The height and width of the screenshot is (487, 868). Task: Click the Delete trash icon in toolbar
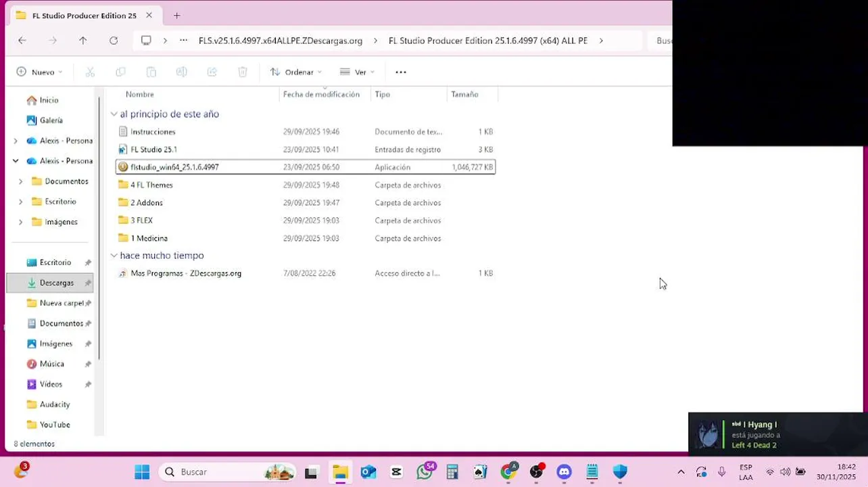243,72
